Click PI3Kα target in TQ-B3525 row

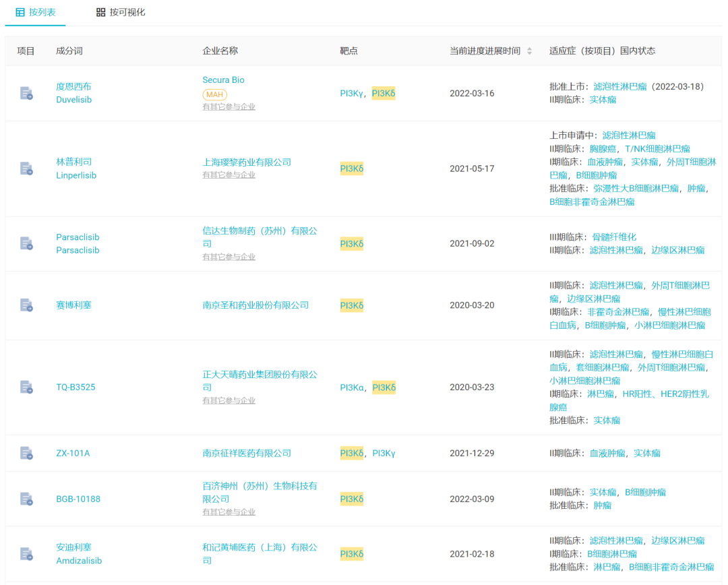[352, 388]
